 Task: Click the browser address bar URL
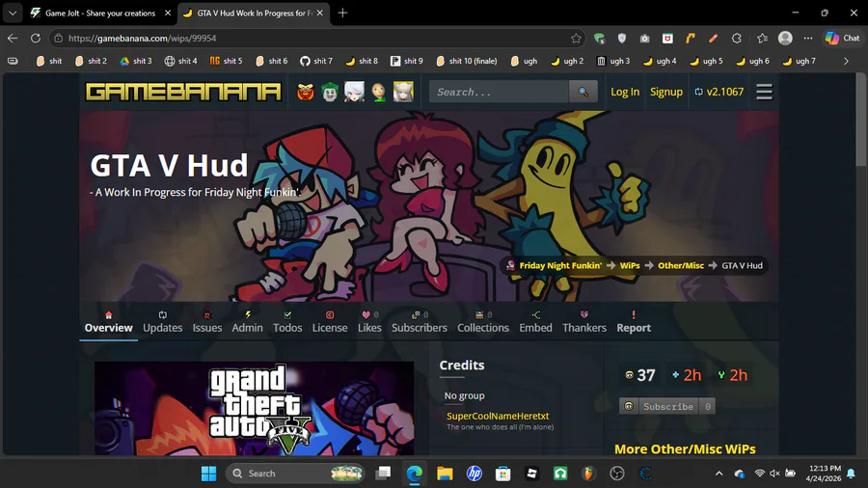click(143, 39)
